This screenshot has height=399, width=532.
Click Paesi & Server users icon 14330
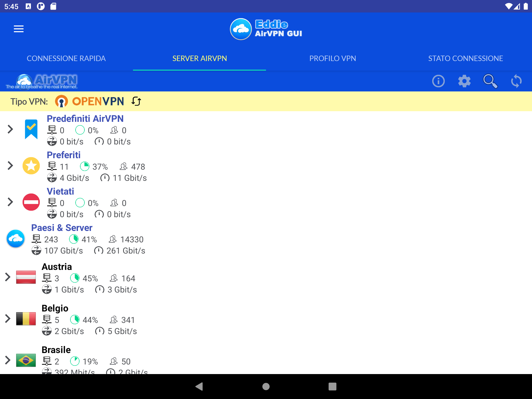tap(113, 239)
